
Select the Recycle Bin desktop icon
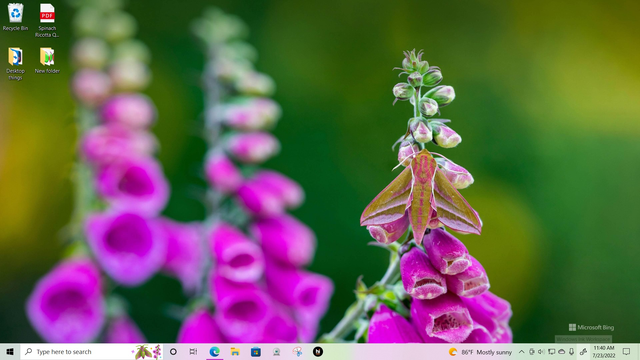click(16, 17)
